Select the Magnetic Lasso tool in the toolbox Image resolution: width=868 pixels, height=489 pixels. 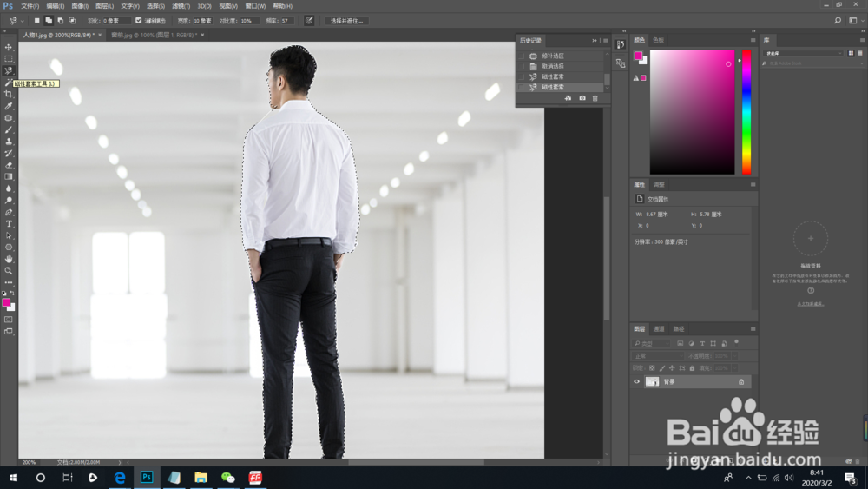9,70
